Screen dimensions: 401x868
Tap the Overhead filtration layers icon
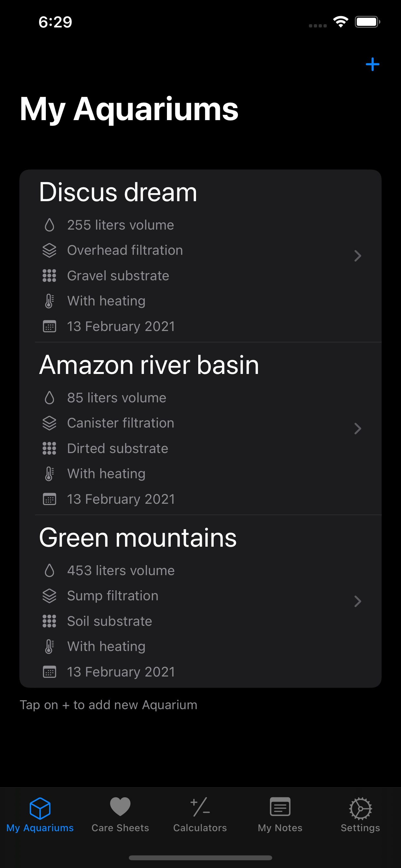pyautogui.click(x=49, y=250)
